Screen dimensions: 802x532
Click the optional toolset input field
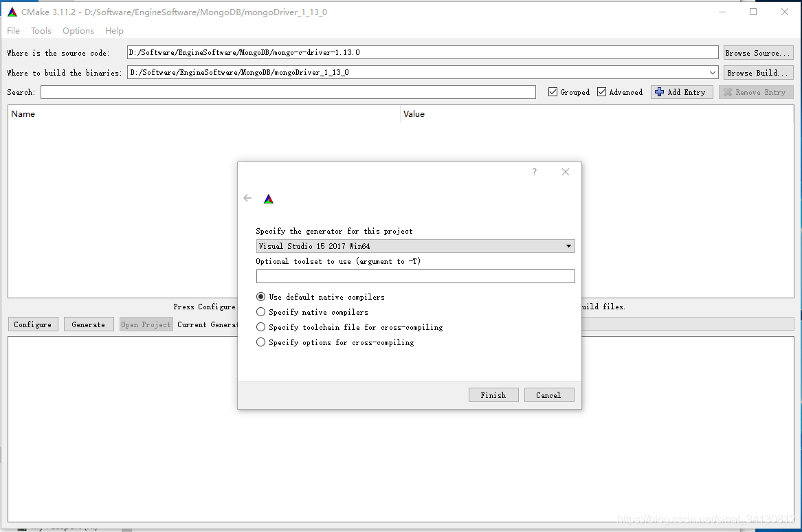point(415,276)
